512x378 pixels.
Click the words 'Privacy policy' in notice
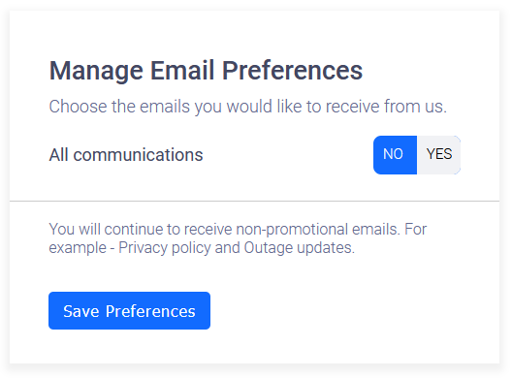click(x=165, y=248)
